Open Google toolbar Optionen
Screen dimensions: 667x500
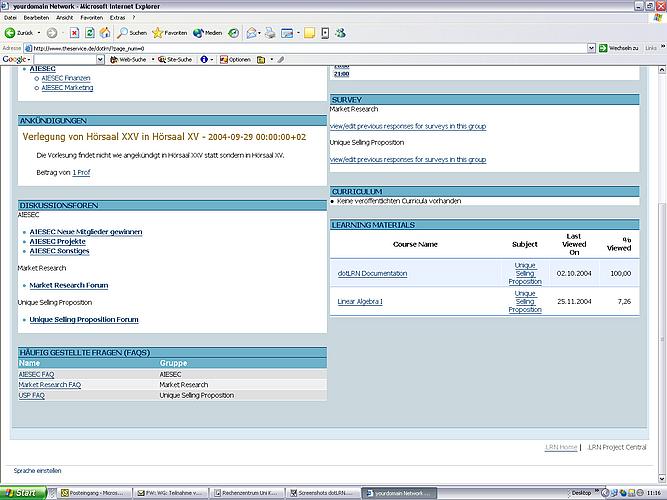click(x=235, y=60)
